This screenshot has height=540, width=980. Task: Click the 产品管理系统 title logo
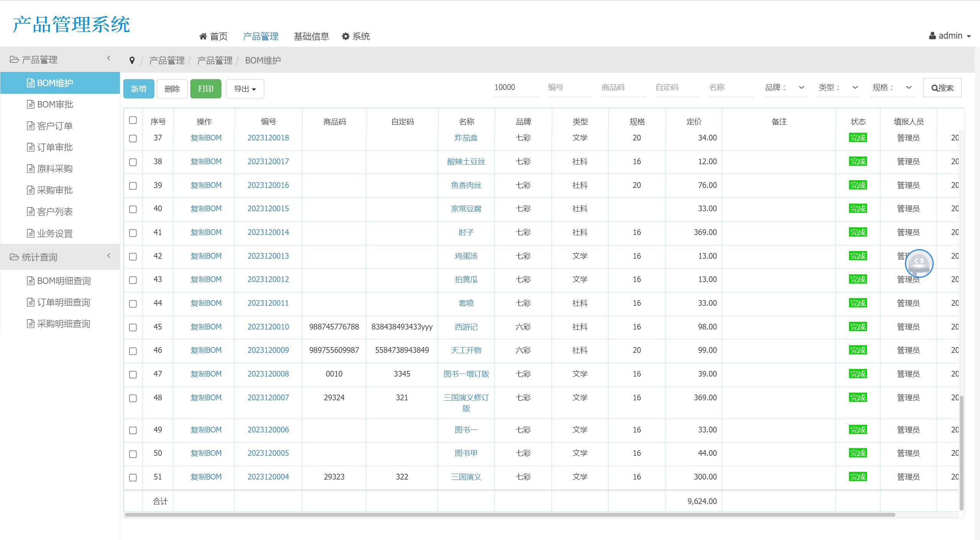[x=71, y=24]
